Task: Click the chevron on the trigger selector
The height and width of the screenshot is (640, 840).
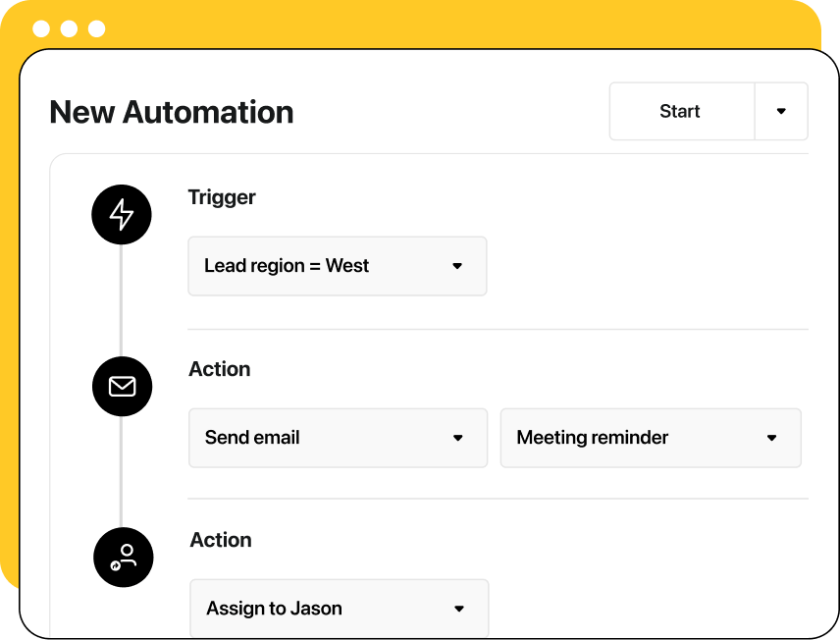Action: (x=459, y=266)
